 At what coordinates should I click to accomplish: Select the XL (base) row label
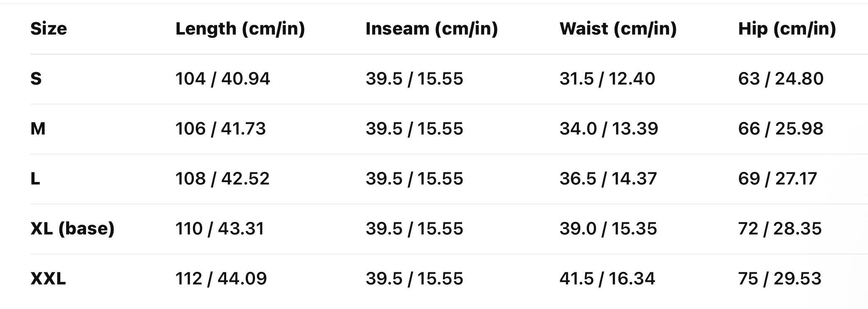point(72,229)
